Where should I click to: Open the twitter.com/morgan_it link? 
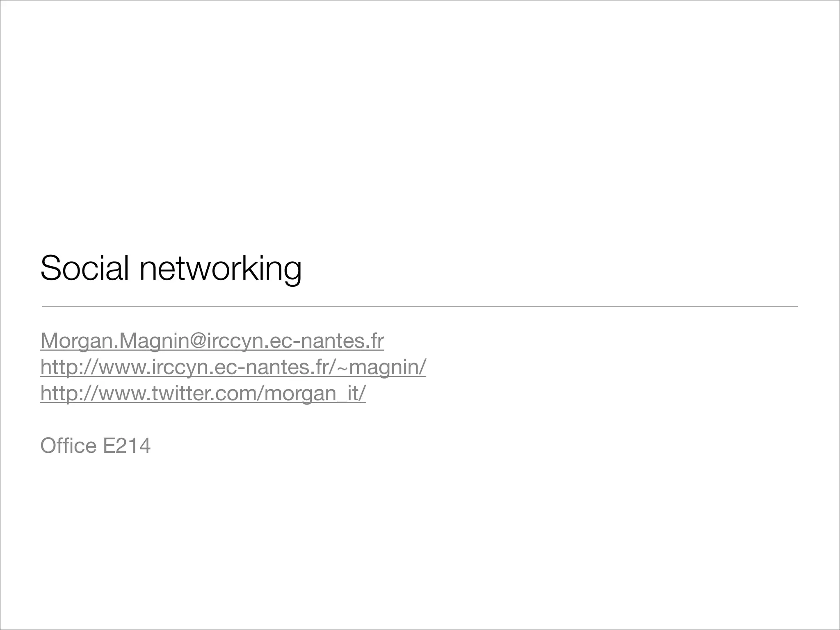coord(203,393)
